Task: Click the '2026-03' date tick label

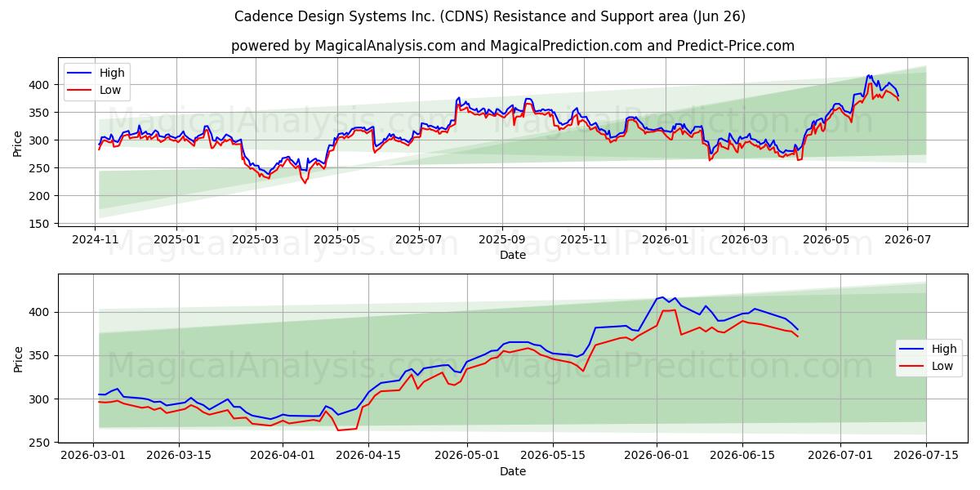Action: pyautogui.click(x=743, y=240)
